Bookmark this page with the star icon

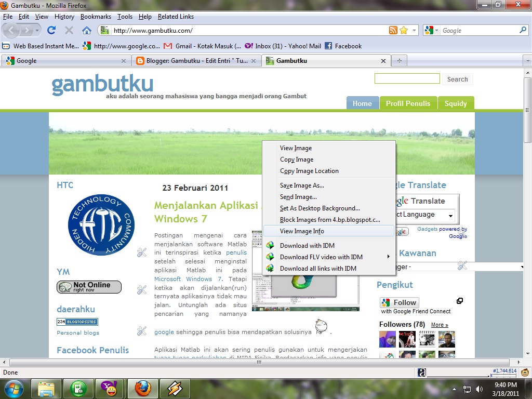tap(403, 30)
